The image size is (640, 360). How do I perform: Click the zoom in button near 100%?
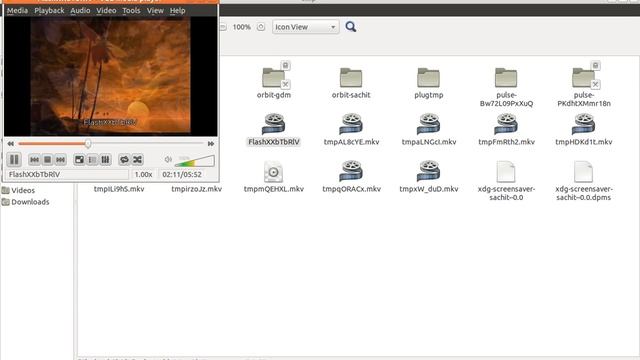pyautogui.click(x=261, y=27)
